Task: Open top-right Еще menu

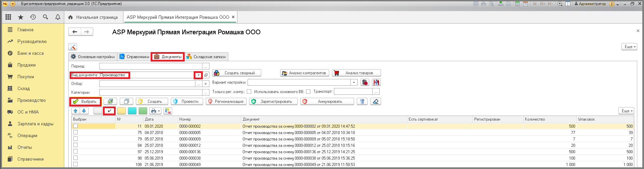Action: [629, 47]
